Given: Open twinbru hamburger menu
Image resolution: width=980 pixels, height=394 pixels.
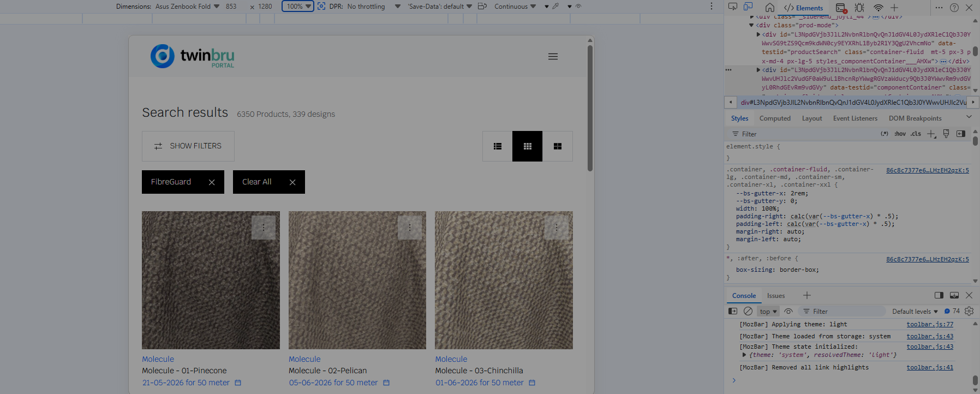Looking at the screenshot, I should pyautogui.click(x=553, y=57).
